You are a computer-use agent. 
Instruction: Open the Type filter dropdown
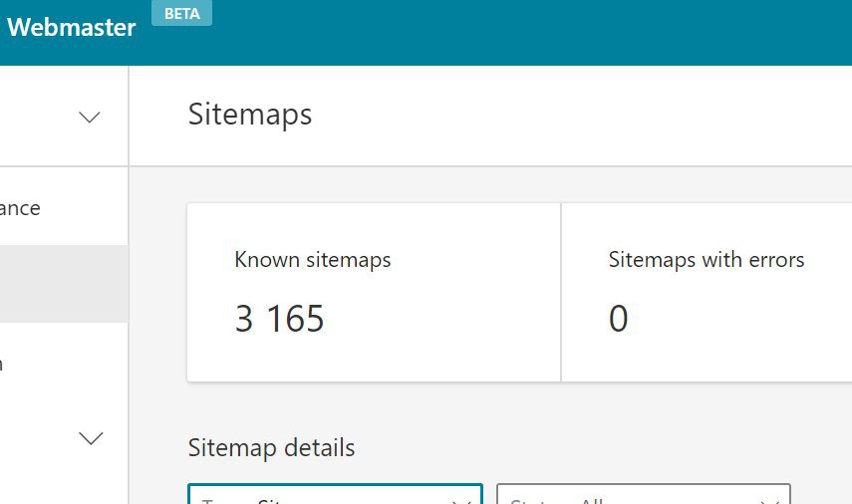pyautogui.click(x=335, y=494)
